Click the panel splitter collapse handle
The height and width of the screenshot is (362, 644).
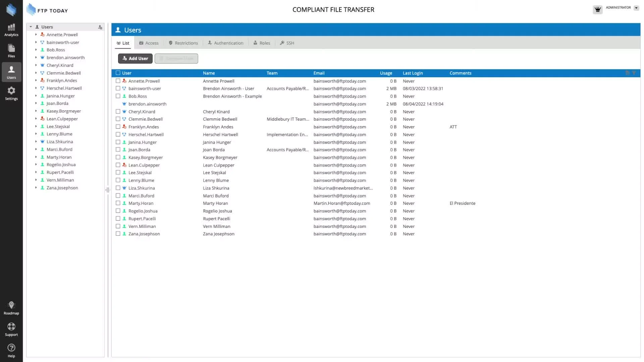point(107,190)
